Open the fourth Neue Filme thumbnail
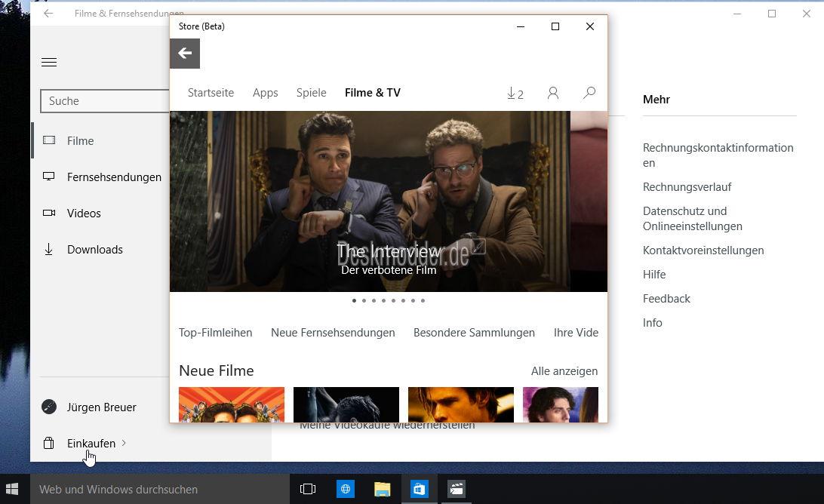 click(x=561, y=404)
